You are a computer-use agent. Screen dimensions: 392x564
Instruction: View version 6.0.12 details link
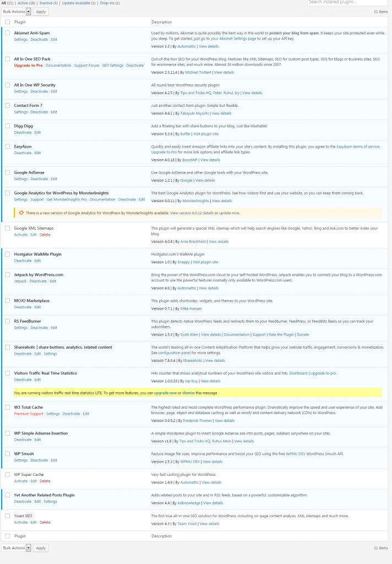192,213
